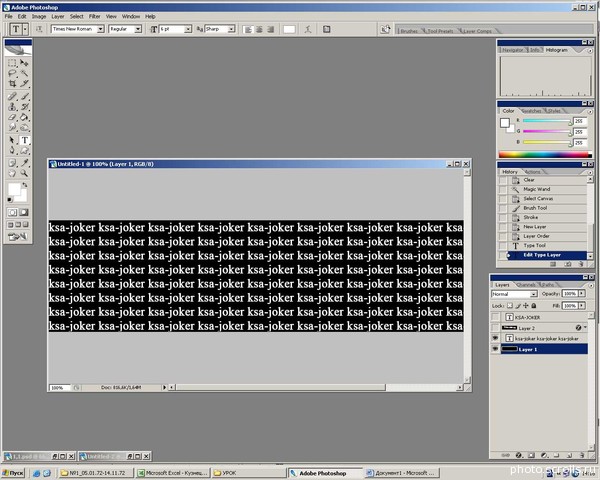Select the Lasso tool
The height and width of the screenshot is (480, 600).
tap(12, 73)
